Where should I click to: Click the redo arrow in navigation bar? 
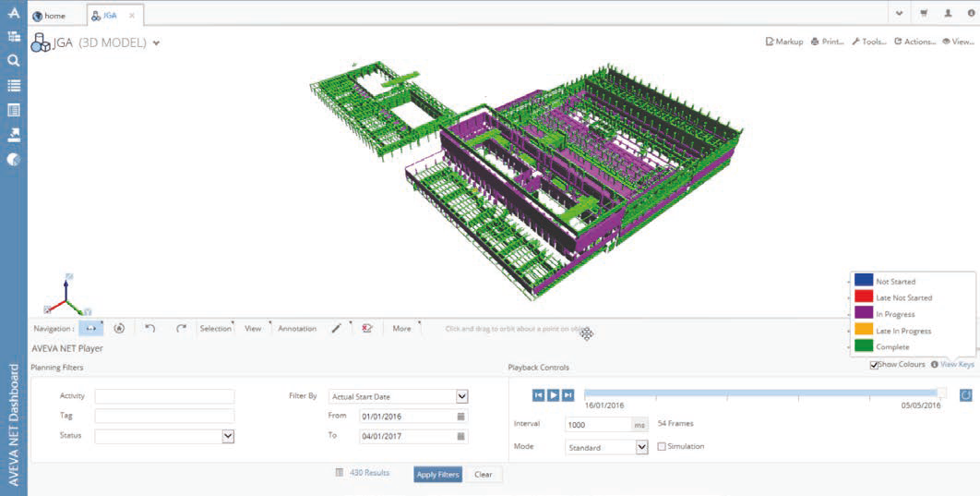pyautogui.click(x=181, y=328)
